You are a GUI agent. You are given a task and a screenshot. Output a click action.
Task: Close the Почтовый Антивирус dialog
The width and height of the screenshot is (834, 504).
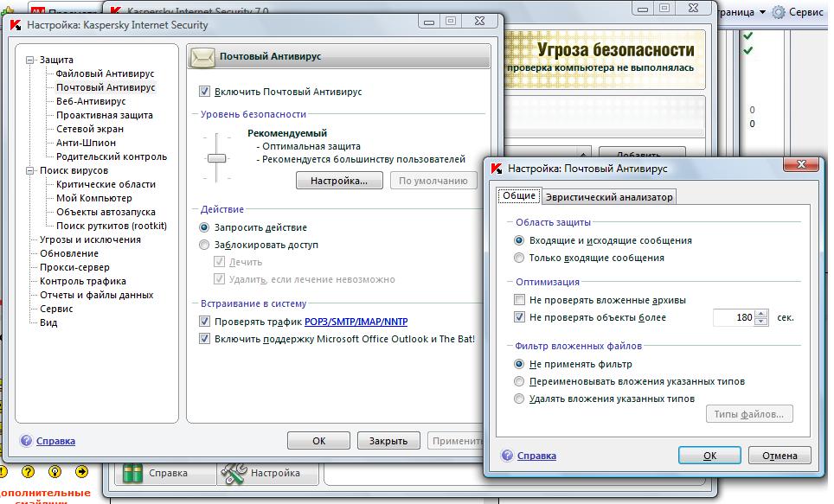point(801,164)
